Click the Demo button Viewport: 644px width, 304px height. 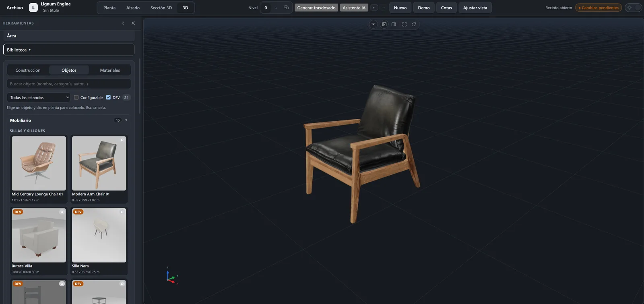click(424, 8)
